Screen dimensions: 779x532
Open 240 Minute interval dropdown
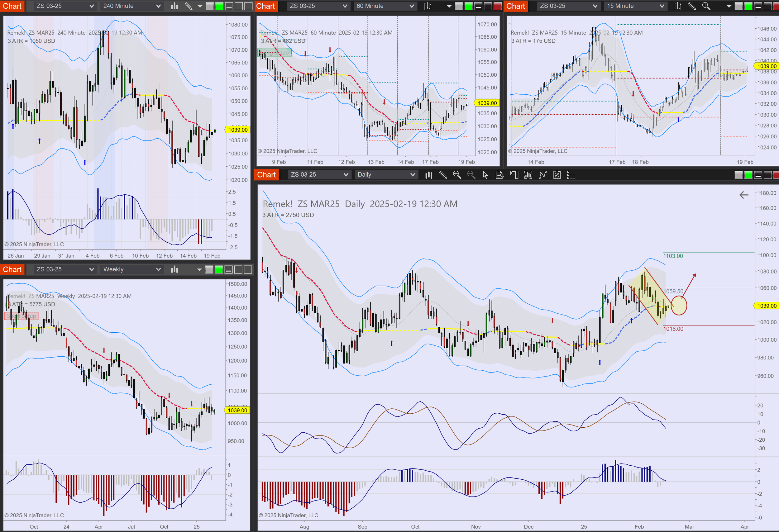pyautogui.click(x=132, y=6)
